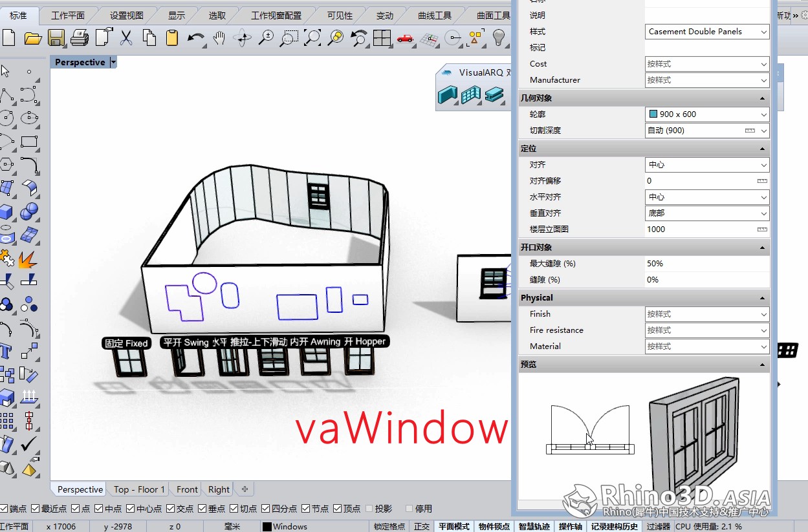808x532 pixels.
Task: Click the Copy icon
Action: [149, 37]
